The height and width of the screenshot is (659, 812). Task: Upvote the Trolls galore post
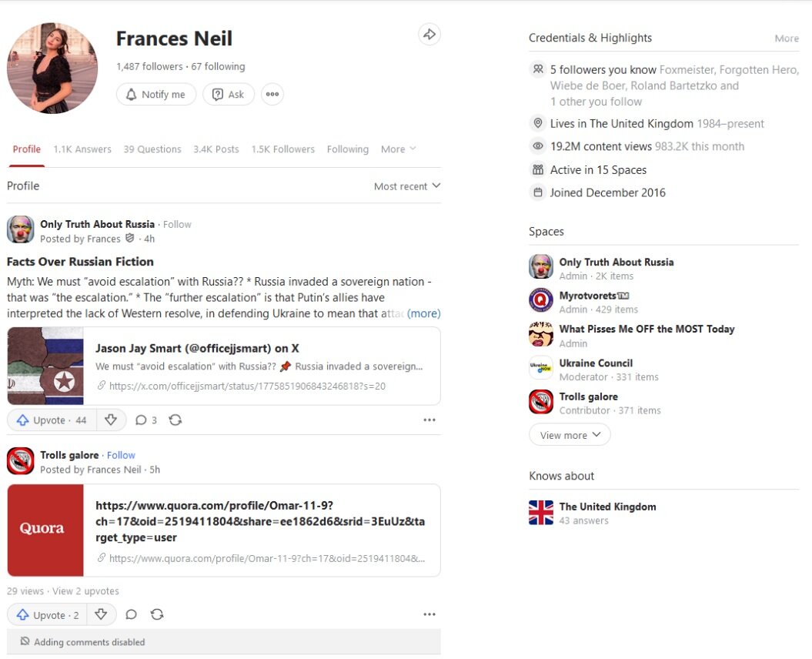click(47, 615)
